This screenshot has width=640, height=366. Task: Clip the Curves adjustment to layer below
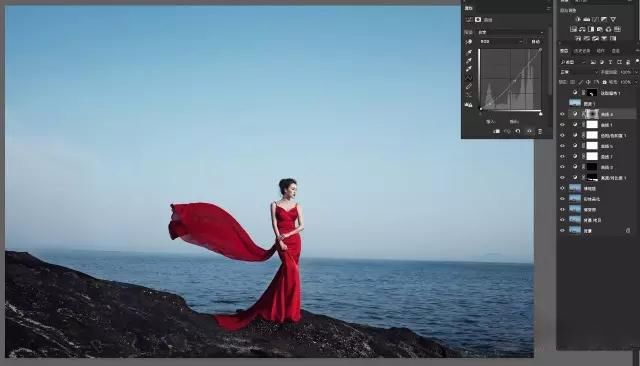coord(496,131)
